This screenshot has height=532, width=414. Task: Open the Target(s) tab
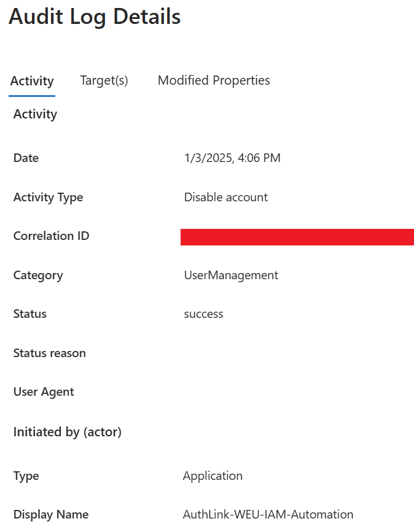click(x=104, y=80)
